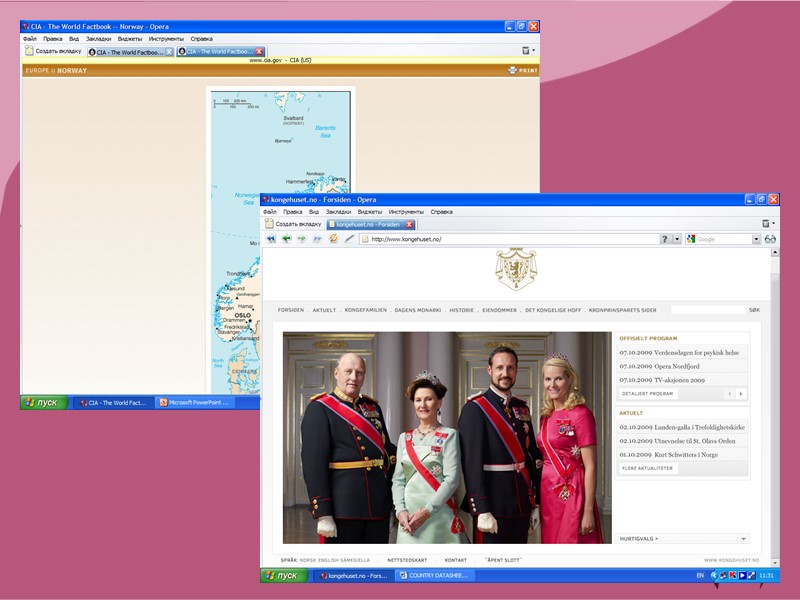Click Forsiden in the site navigation
Image resolution: width=800 pixels, height=600 pixels.
tap(291, 310)
